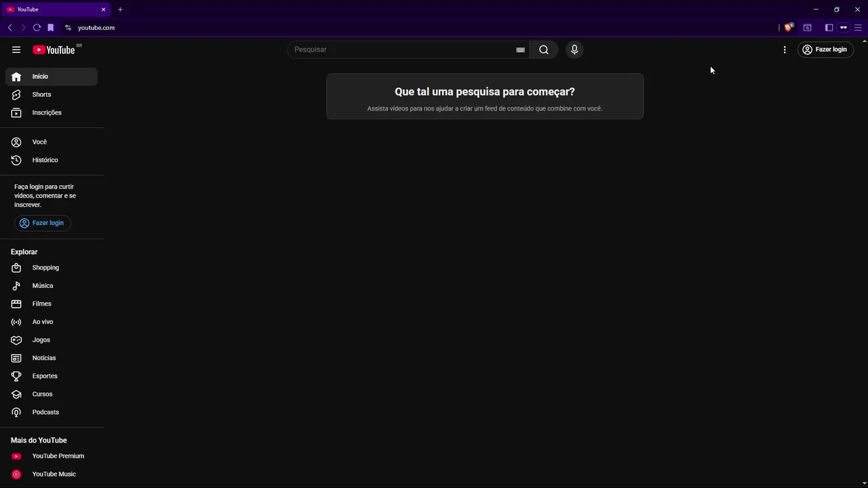Open the browser main menu icon
This screenshot has height=488, width=868.
coord(858,28)
